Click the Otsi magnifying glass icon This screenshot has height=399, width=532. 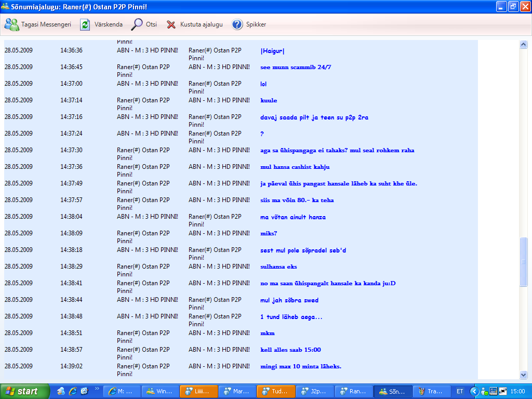coord(137,24)
